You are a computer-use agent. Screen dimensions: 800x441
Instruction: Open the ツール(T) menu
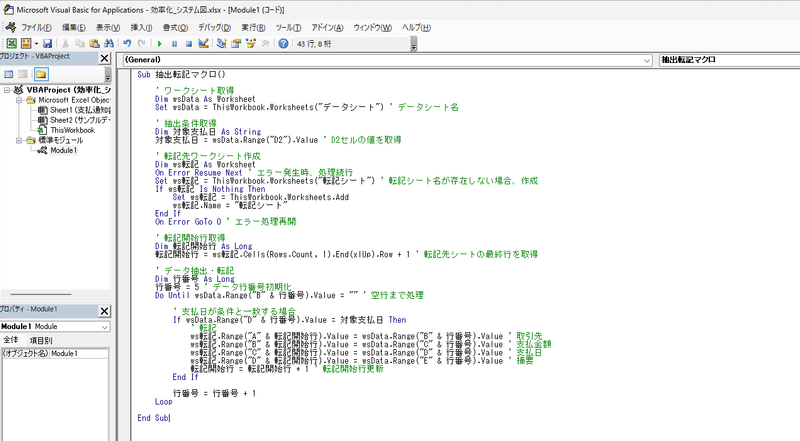pos(288,28)
